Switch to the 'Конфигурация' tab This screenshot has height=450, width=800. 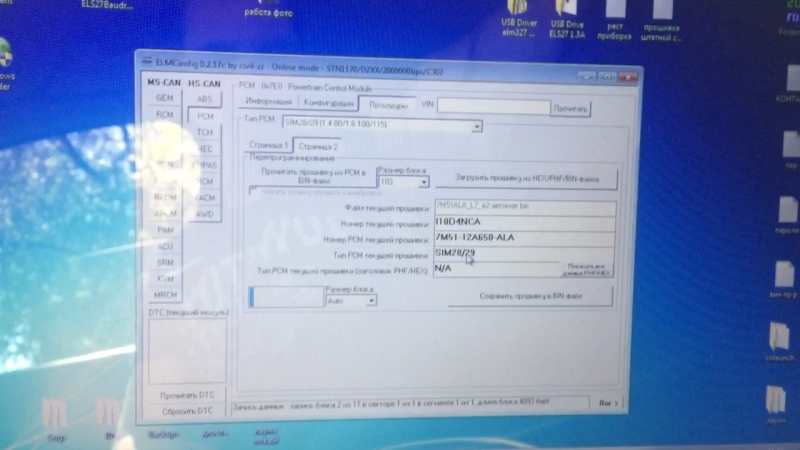coord(328,103)
